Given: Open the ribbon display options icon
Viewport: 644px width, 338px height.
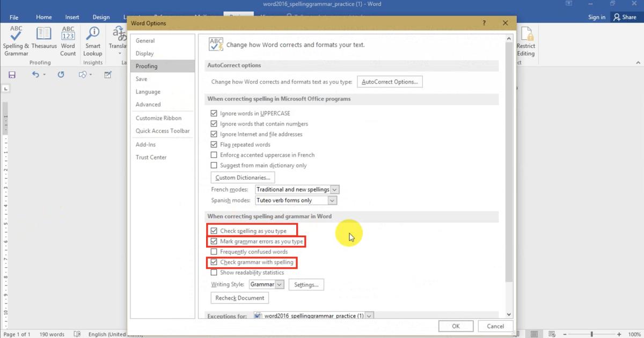Looking at the screenshot, I should [x=568, y=4].
